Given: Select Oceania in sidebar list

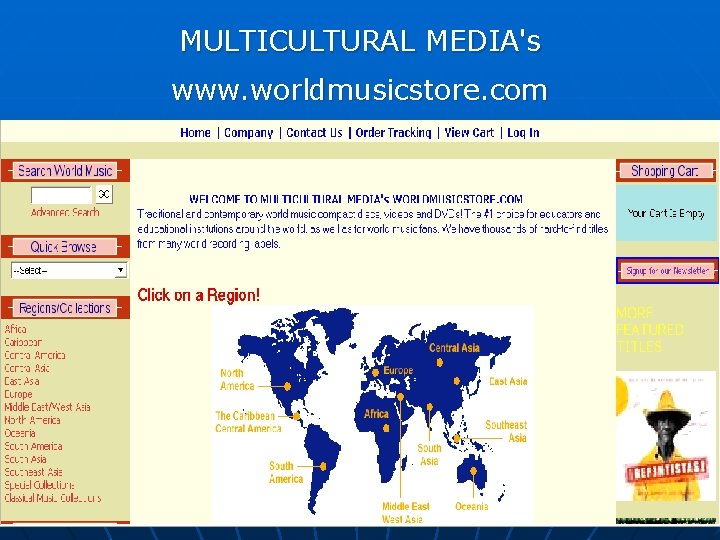Looking at the screenshot, I should coord(20,433).
